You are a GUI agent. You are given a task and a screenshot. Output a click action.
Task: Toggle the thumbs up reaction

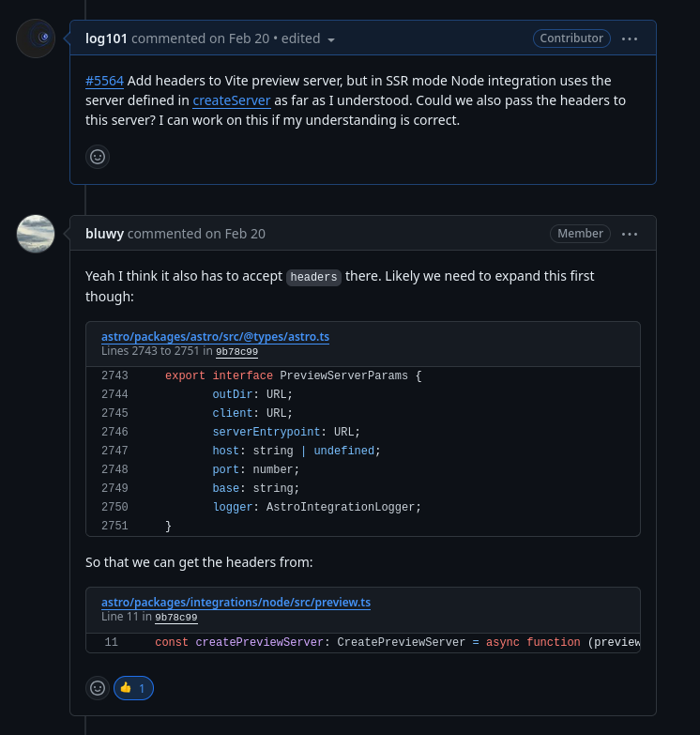pos(133,688)
